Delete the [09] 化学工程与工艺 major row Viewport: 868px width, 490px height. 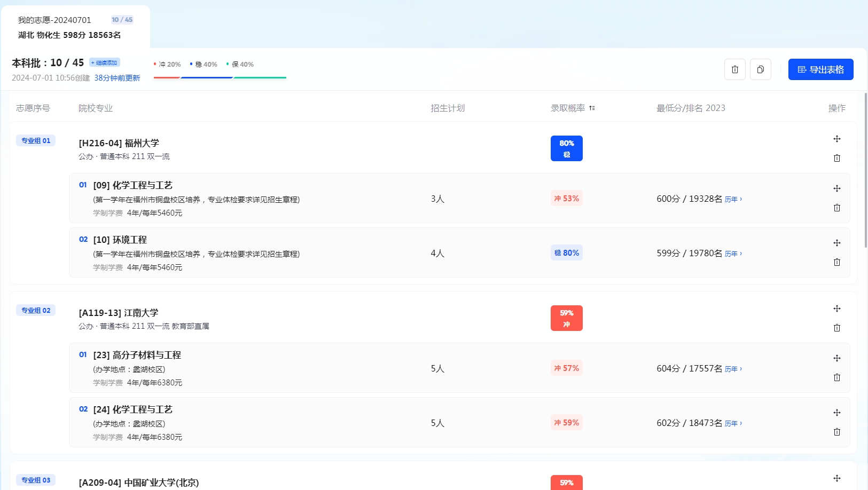pyautogui.click(x=837, y=208)
